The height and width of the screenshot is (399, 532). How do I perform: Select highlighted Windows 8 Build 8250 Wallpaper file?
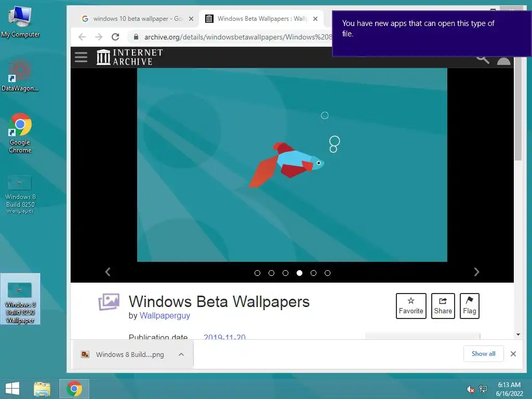click(20, 299)
